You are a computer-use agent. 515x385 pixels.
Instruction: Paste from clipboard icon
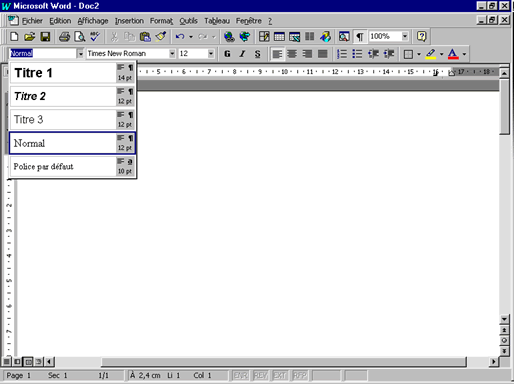(145, 36)
